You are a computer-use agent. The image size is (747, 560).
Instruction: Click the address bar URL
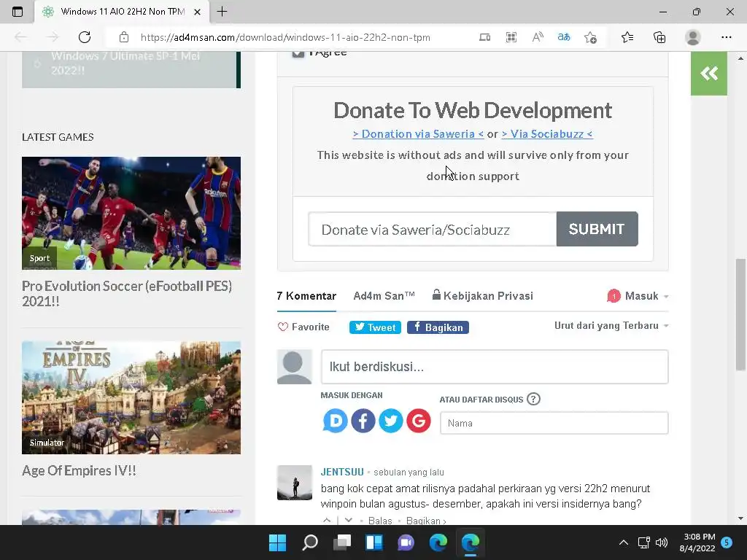coord(285,37)
